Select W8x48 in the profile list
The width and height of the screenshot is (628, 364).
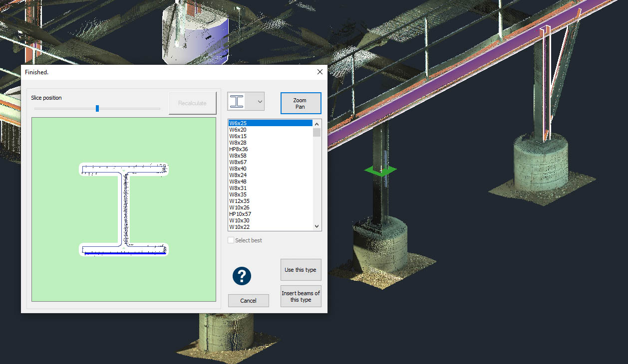click(270, 182)
